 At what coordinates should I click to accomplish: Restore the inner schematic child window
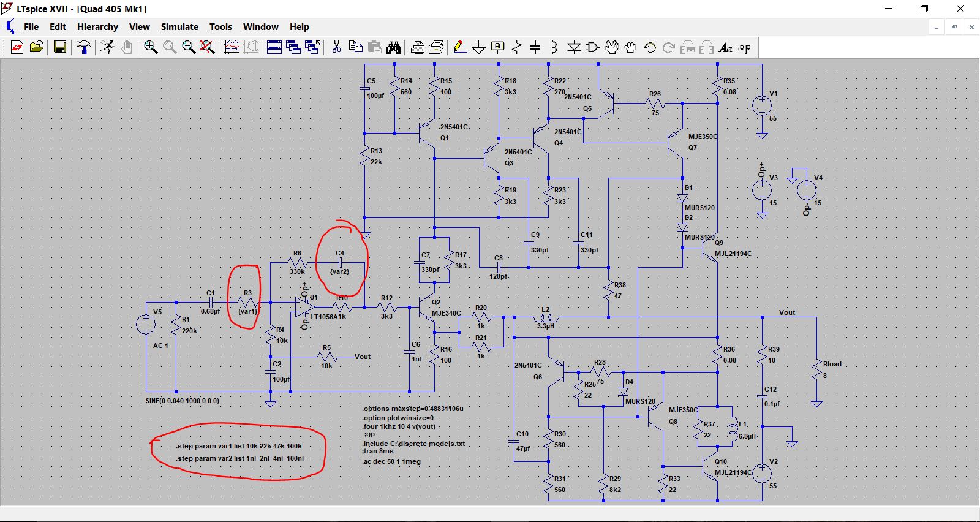click(x=954, y=27)
